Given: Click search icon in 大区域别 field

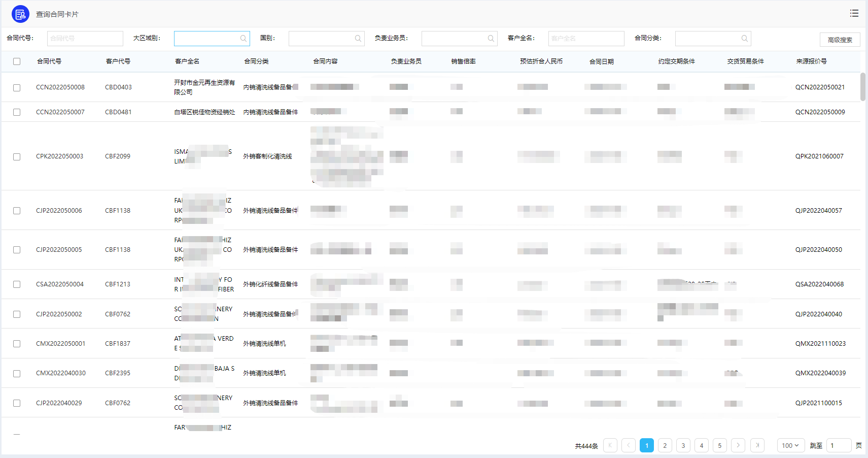Looking at the screenshot, I should click(244, 39).
